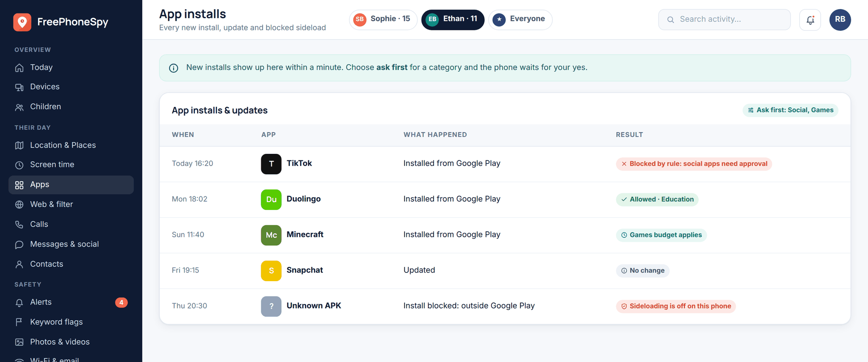
Task: Select the Ethan · 11 profile
Action: [x=453, y=20]
